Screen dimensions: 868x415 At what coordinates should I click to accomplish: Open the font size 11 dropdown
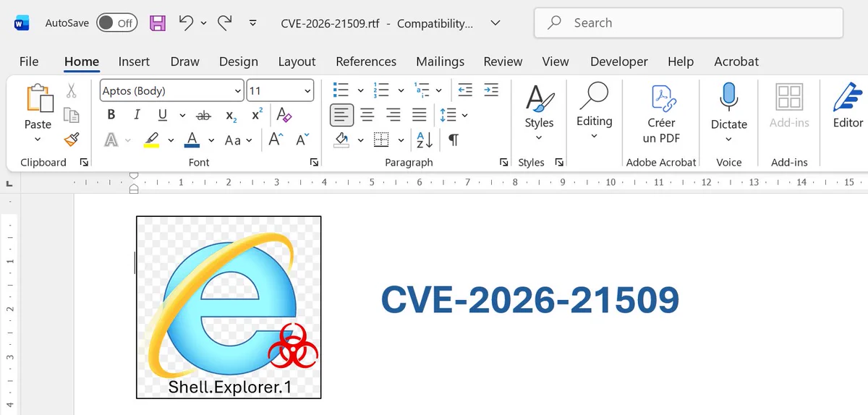[307, 91]
